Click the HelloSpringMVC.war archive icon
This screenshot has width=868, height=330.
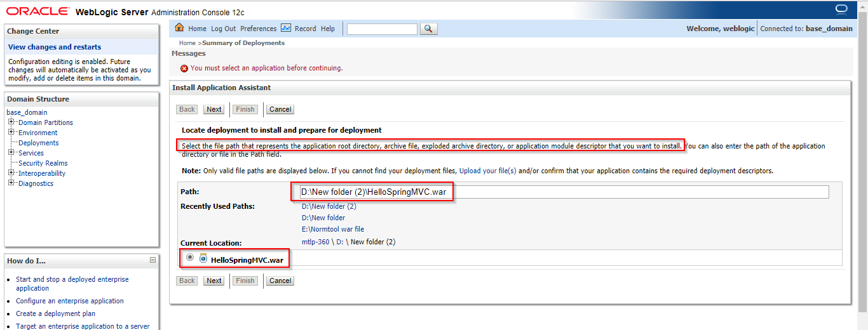pos(203,258)
